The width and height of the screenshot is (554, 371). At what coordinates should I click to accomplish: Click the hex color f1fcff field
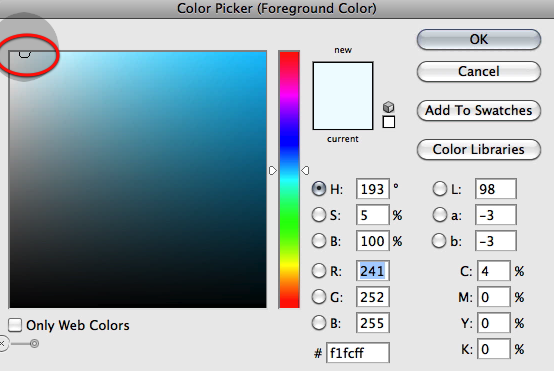(x=358, y=353)
